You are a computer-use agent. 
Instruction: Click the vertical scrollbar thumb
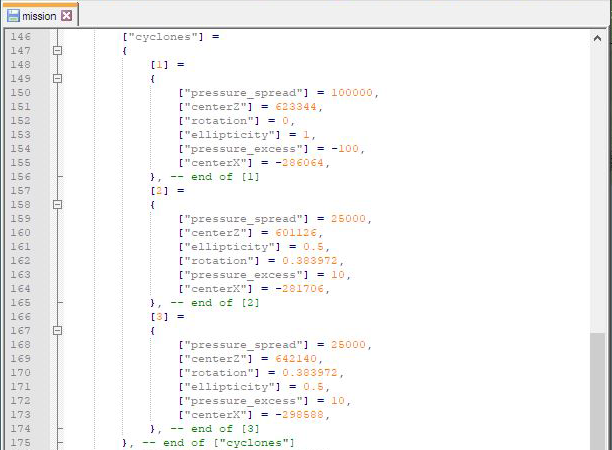click(x=597, y=391)
